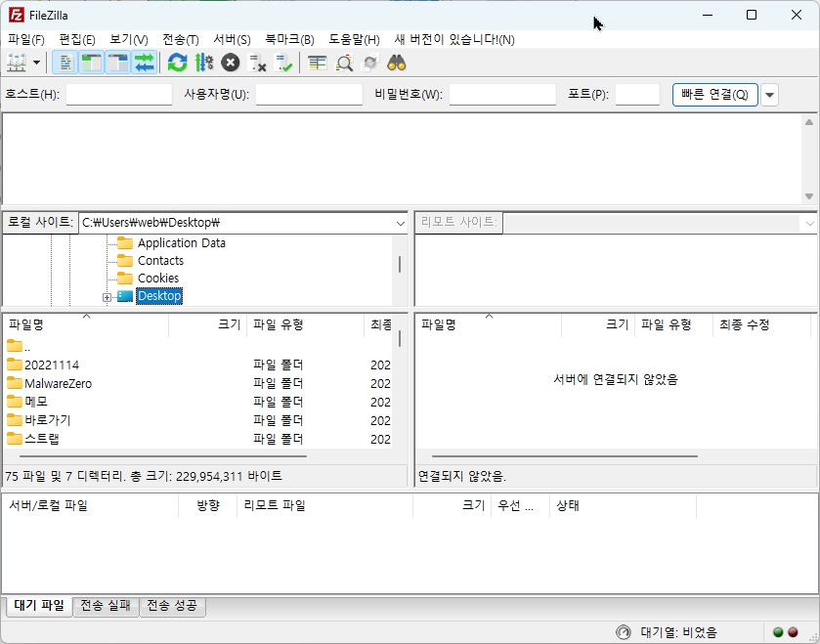Select the MalwareZero folder row
Image resolution: width=820 pixels, height=644 pixels.
tap(198, 384)
